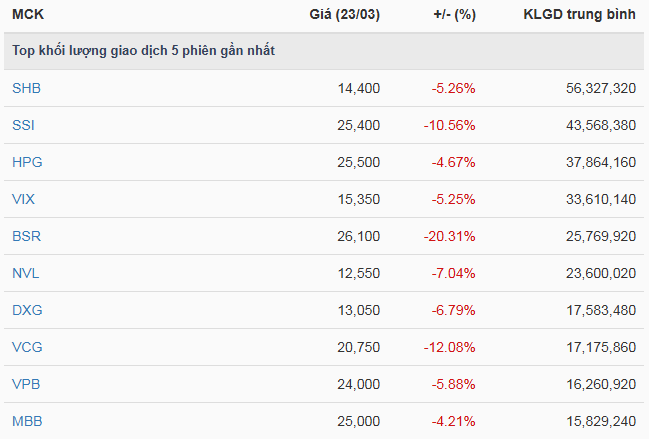Click the SSI price 25,400
649x439 pixels.
(x=359, y=125)
